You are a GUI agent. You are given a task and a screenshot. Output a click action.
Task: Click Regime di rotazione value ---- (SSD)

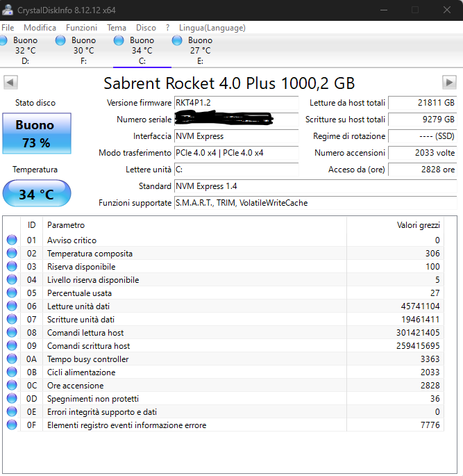point(422,136)
